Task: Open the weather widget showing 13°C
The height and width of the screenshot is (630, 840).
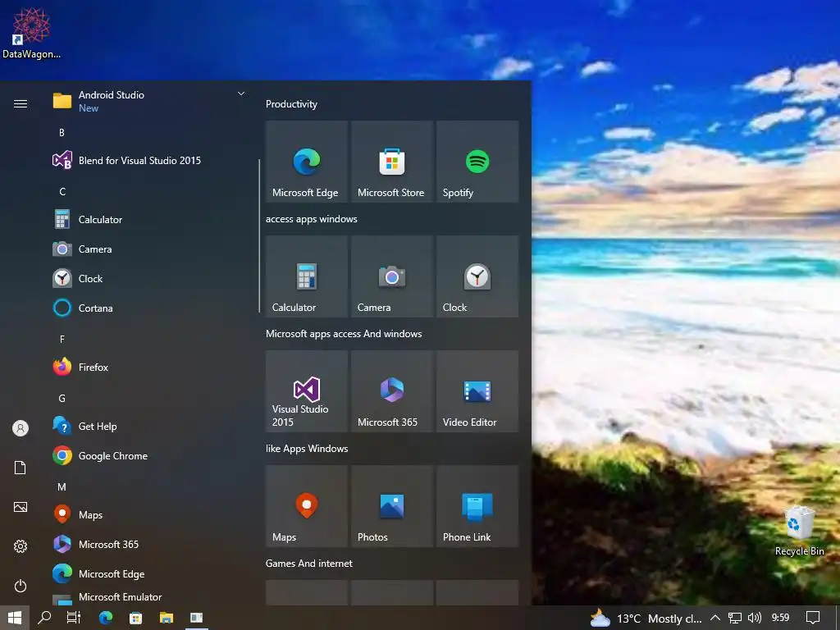Action: (646, 619)
